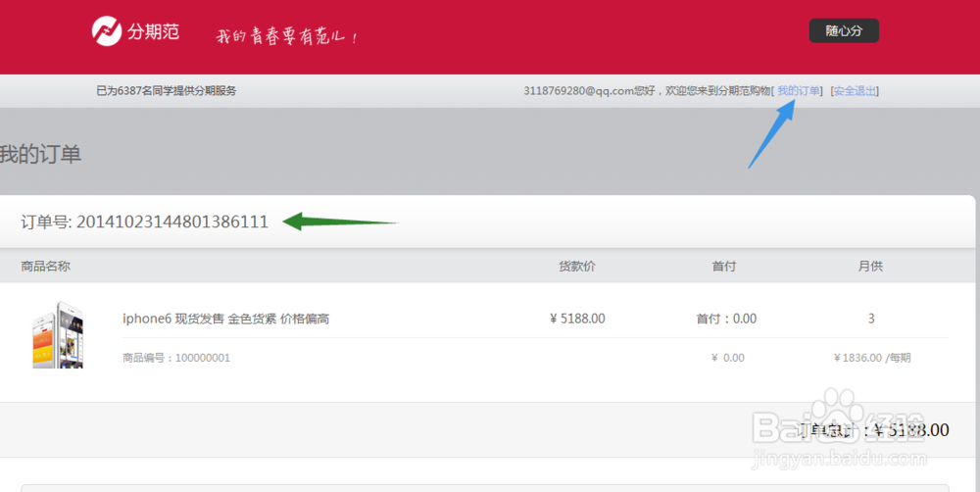Open the 我的订单 link
This screenshot has width=980, height=492.
point(798,90)
